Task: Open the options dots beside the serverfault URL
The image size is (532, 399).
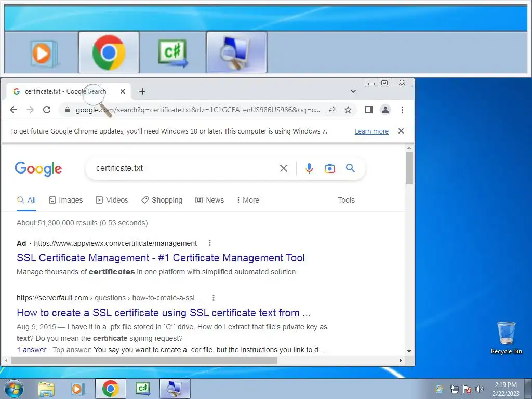Action: pos(214,298)
